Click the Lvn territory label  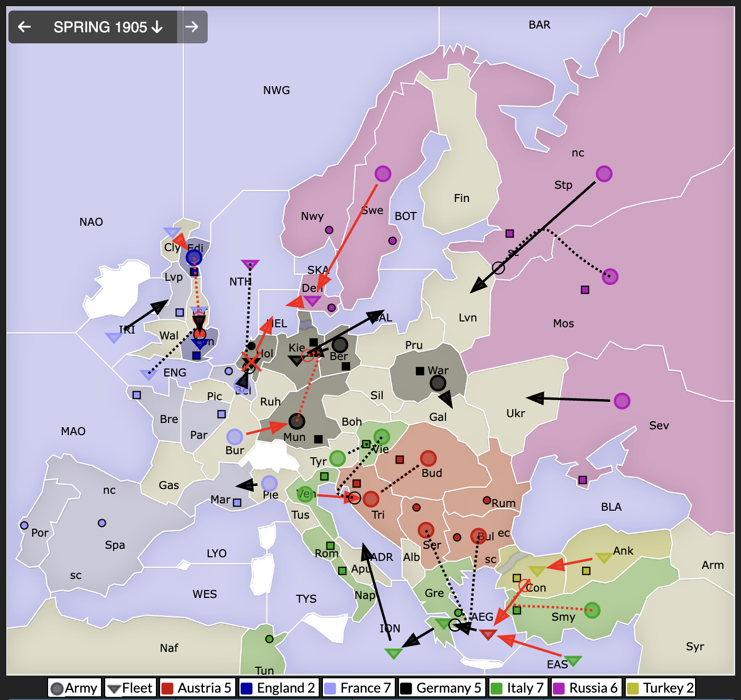click(468, 318)
